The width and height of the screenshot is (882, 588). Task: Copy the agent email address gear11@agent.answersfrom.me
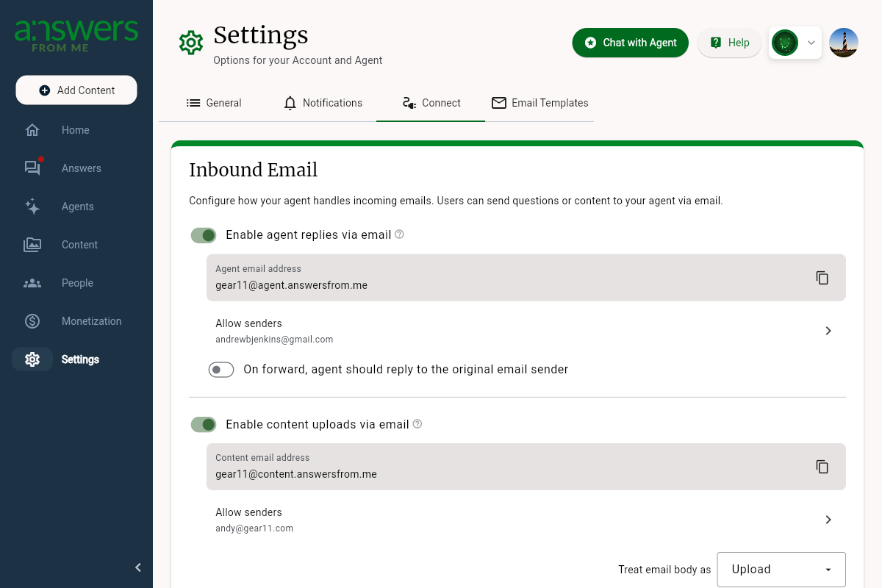point(822,277)
